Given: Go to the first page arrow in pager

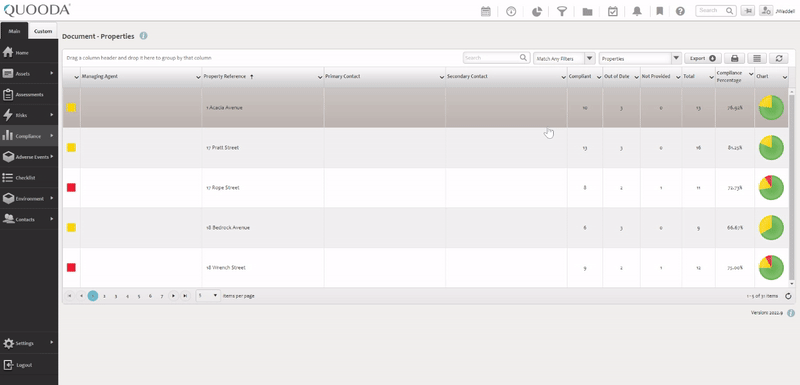Looking at the screenshot, I should click(70, 296).
